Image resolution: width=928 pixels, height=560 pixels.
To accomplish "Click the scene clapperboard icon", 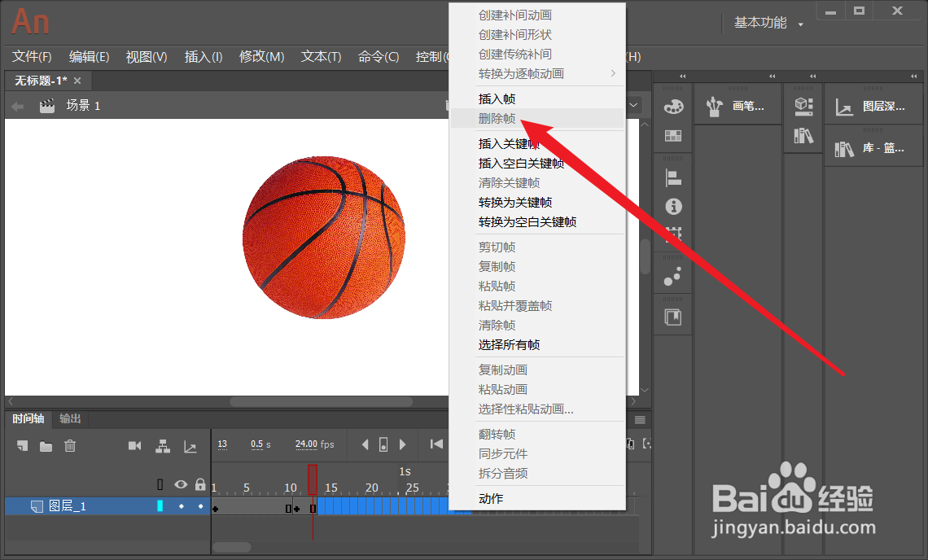I will [x=46, y=106].
